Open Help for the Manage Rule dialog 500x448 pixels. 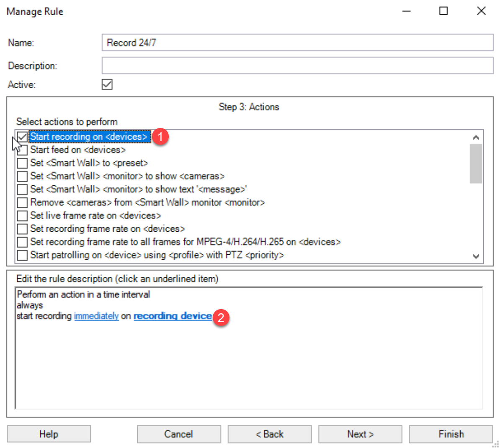click(49, 434)
